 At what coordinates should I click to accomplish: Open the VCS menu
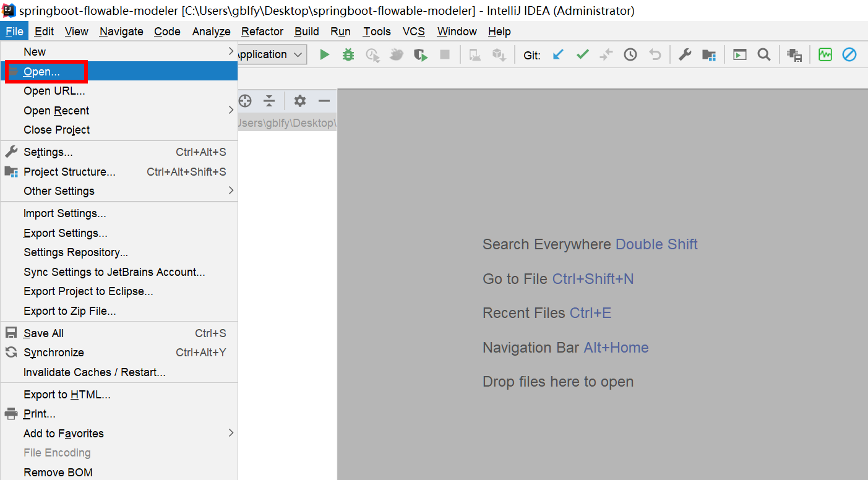coord(414,32)
